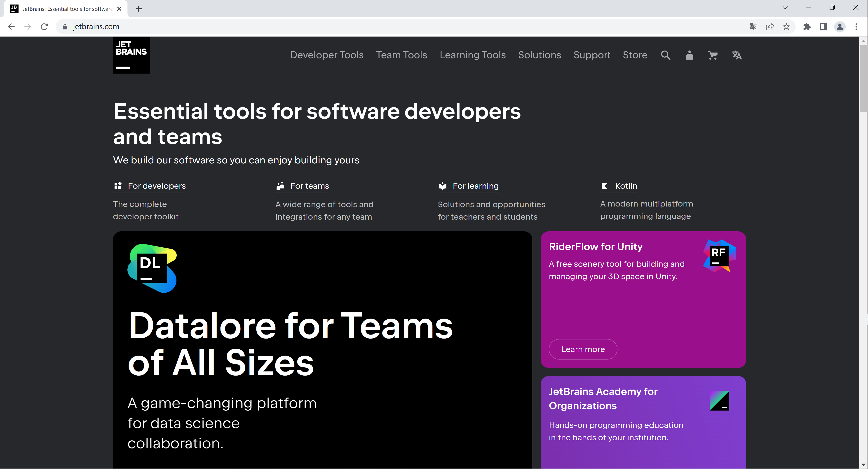868x469 pixels.
Task: Click Learn more in RiderFlow card
Action: [583, 349]
